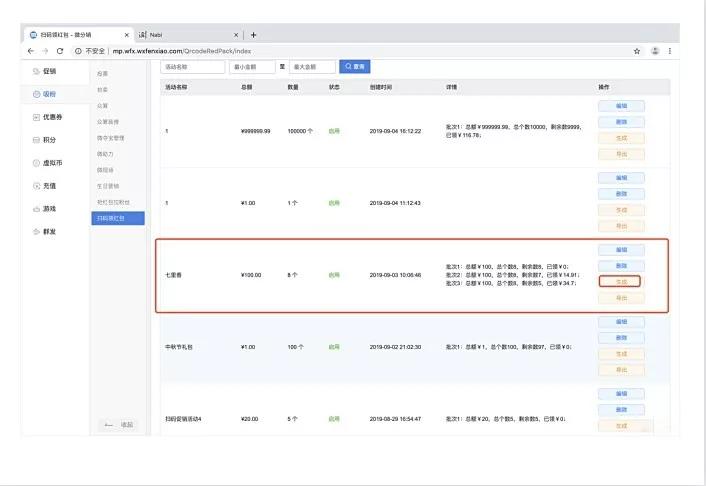
Task: Open 积分 in the left sidebar
Action: pos(45,140)
